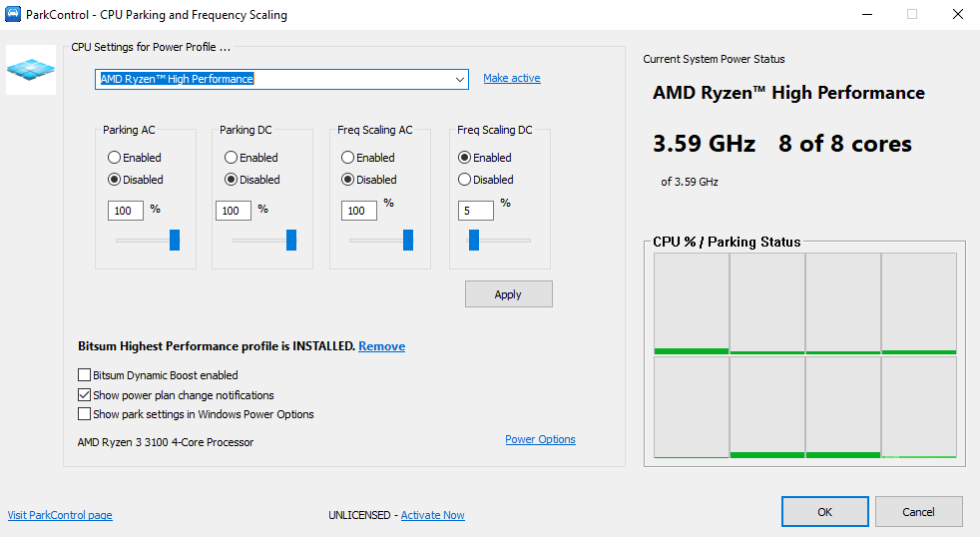Screen dimensions: 980x537
Task: Close the ParkControl window
Action: (957, 14)
